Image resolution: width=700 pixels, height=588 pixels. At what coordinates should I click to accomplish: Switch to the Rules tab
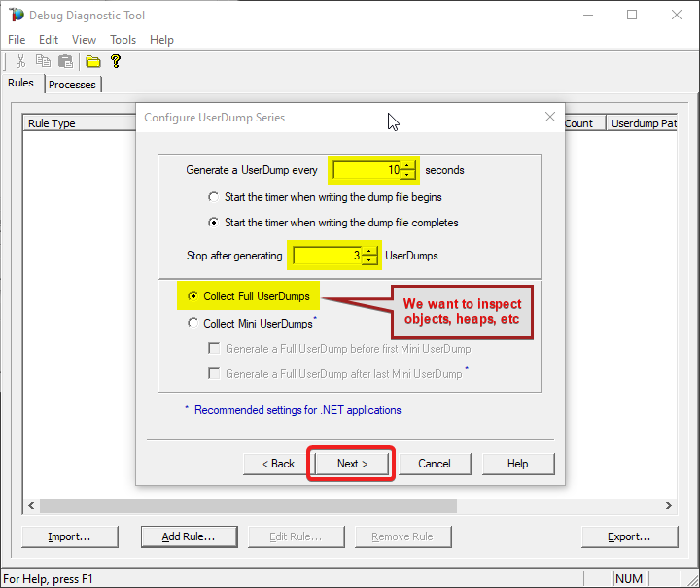point(21,83)
